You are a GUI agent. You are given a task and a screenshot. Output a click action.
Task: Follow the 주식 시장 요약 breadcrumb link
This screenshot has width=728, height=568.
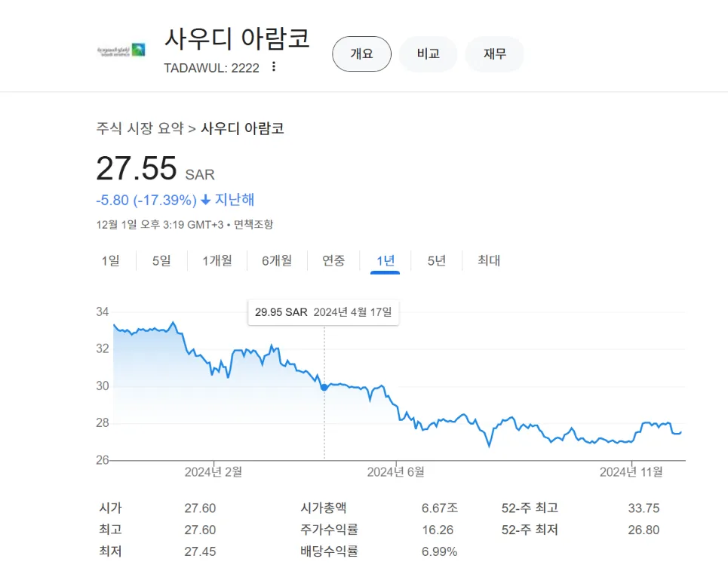140,128
